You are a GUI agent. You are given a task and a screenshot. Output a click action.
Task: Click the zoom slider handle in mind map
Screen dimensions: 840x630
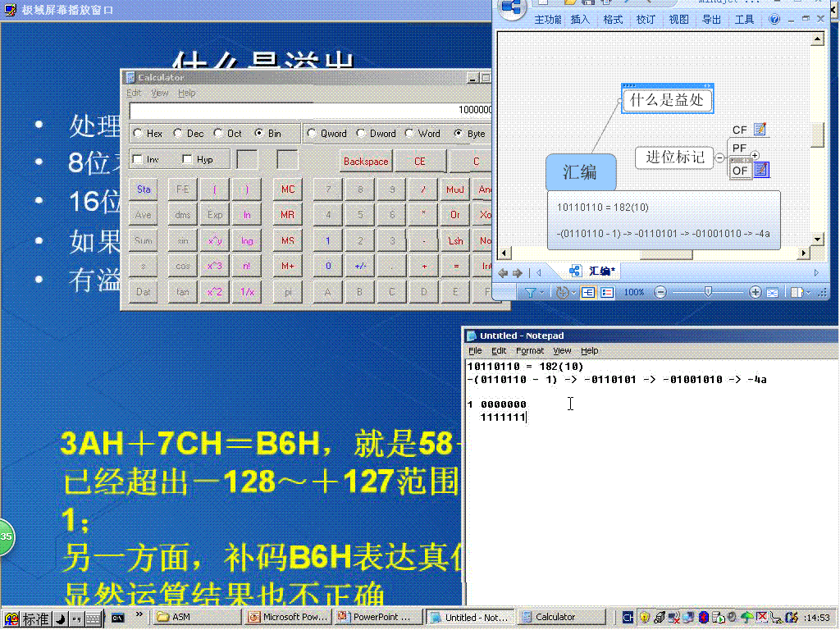tap(708, 291)
